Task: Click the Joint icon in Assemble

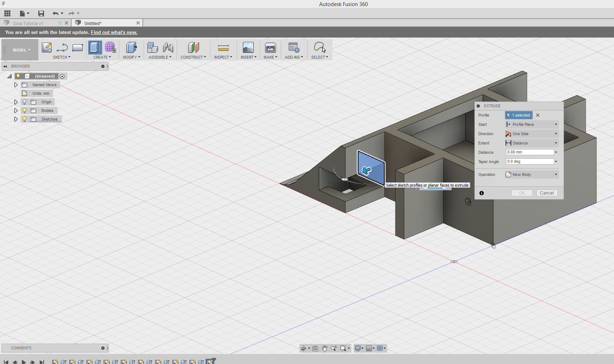Action: (168, 48)
